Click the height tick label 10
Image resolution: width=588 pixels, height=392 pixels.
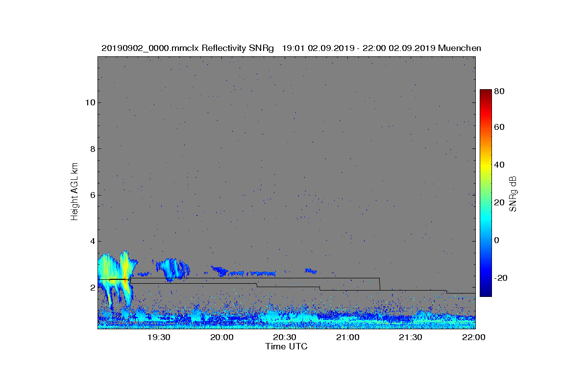89,102
